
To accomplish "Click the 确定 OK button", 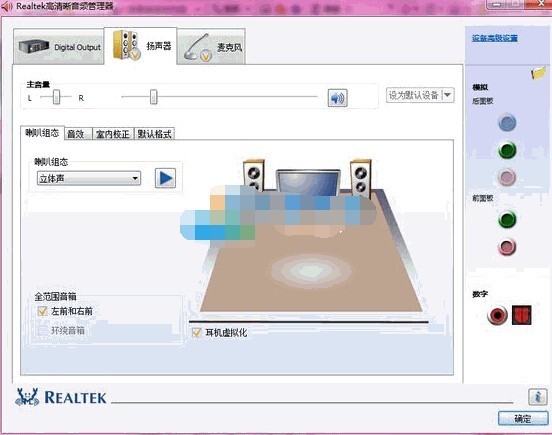I will click(x=523, y=418).
